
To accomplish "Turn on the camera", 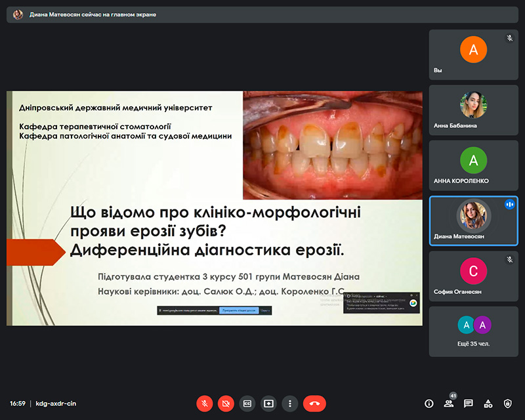I will (226, 404).
